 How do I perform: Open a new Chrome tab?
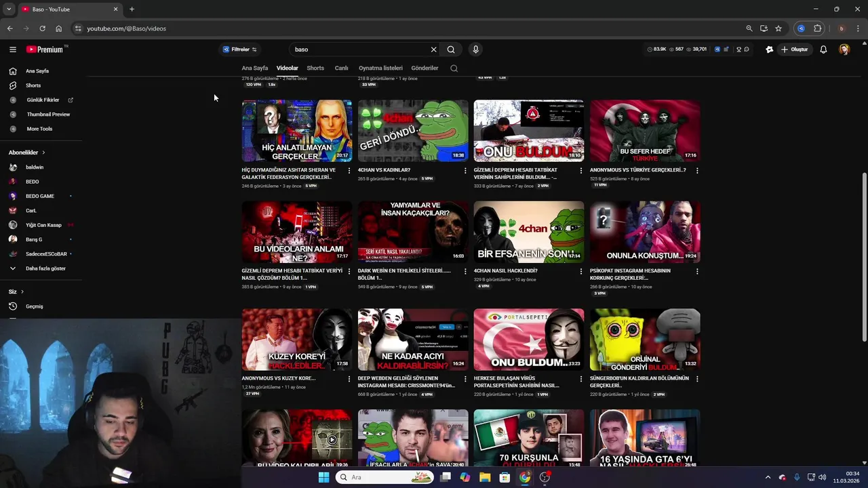coord(132,9)
